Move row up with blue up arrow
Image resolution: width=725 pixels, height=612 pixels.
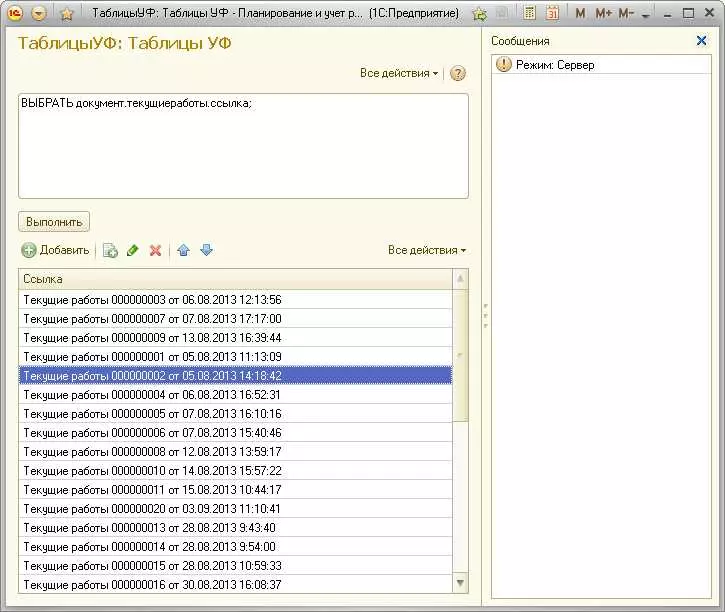[x=184, y=250]
